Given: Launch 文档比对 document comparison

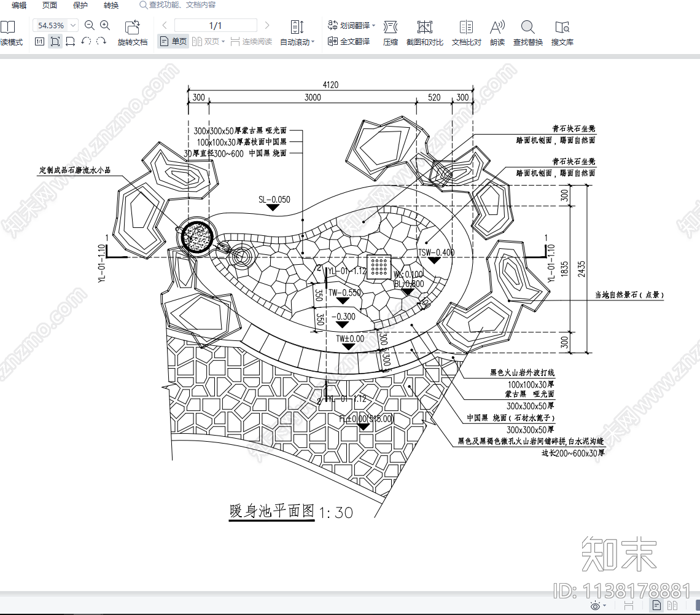Looking at the screenshot, I should click(x=466, y=33).
